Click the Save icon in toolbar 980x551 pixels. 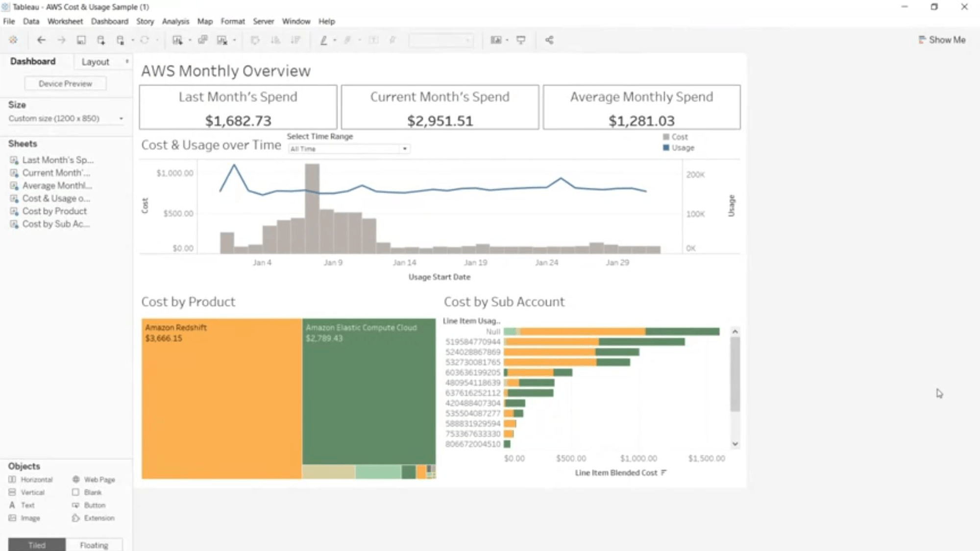click(x=81, y=40)
